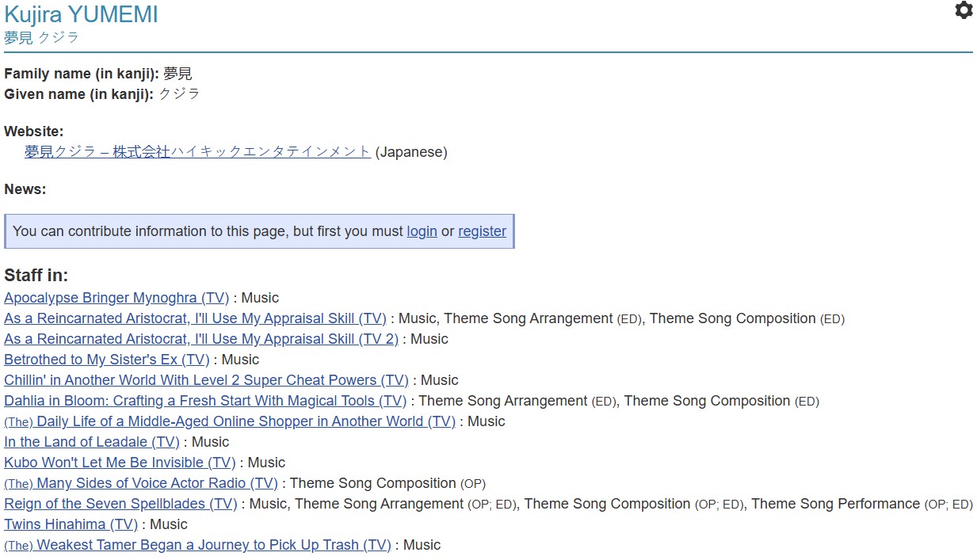Open Many Sides of Voice Actor Radio (TV)
Viewport: 977px width, 560px height.
click(141, 483)
